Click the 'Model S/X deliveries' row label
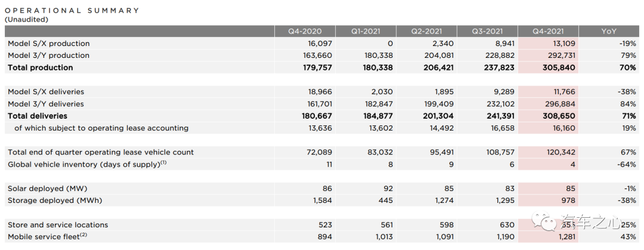The width and height of the screenshot is (644, 250). coord(45,92)
